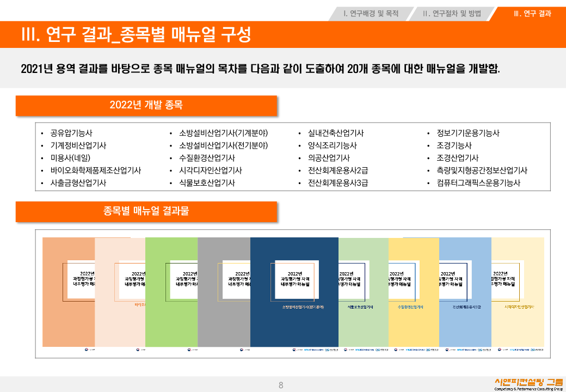
Task: Click the page number 8
Action: click(x=281, y=385)
